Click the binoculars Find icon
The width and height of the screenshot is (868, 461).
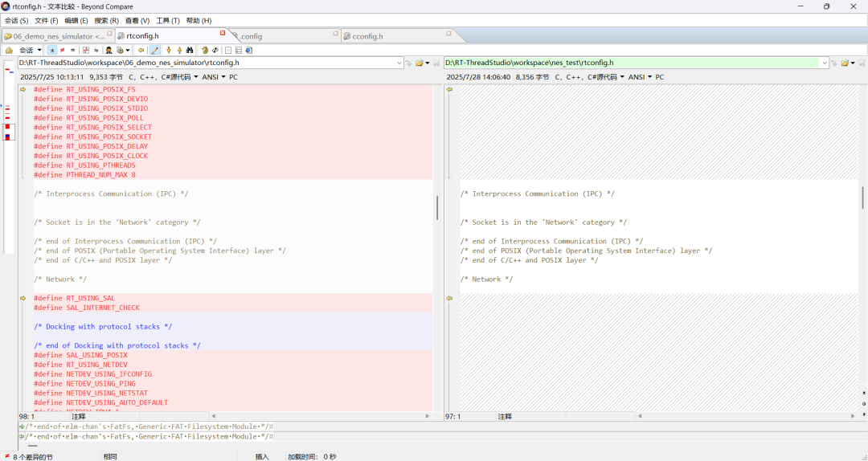(x=190, y=50)
